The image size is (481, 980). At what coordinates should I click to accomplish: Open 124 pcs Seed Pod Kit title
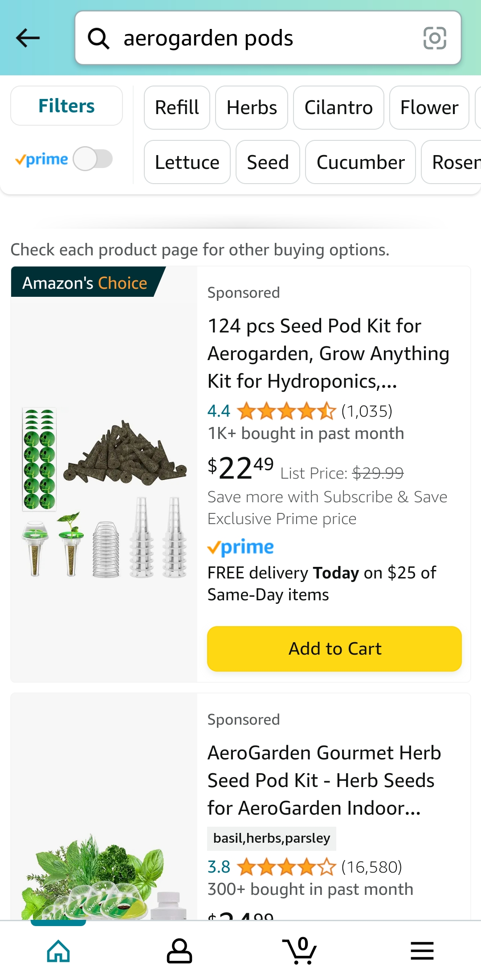coord(328,353)
